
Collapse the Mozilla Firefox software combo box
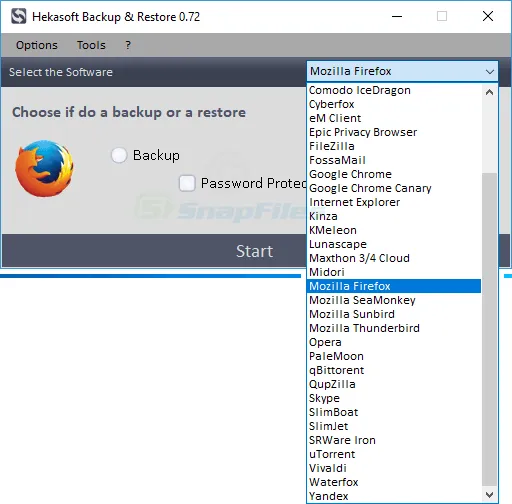click(x=402, y=71)
